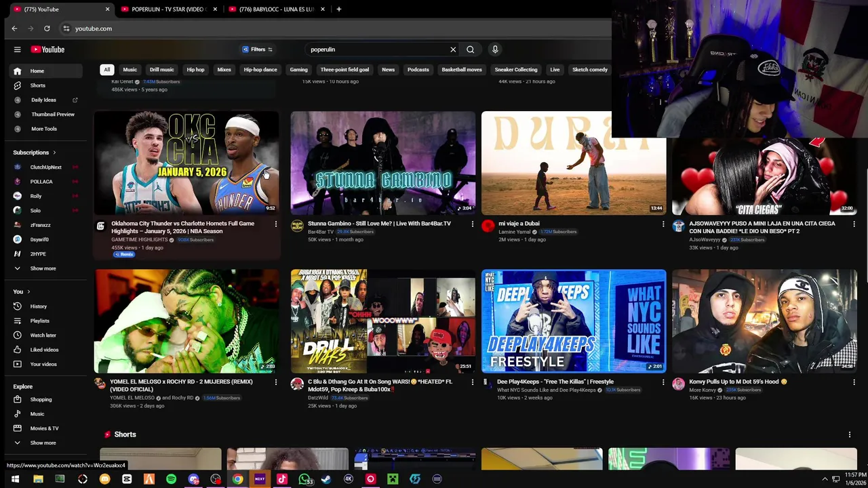868x488 pixels.
Task: Open Movies & TV under Explore
Action: [x=44, y=428]
